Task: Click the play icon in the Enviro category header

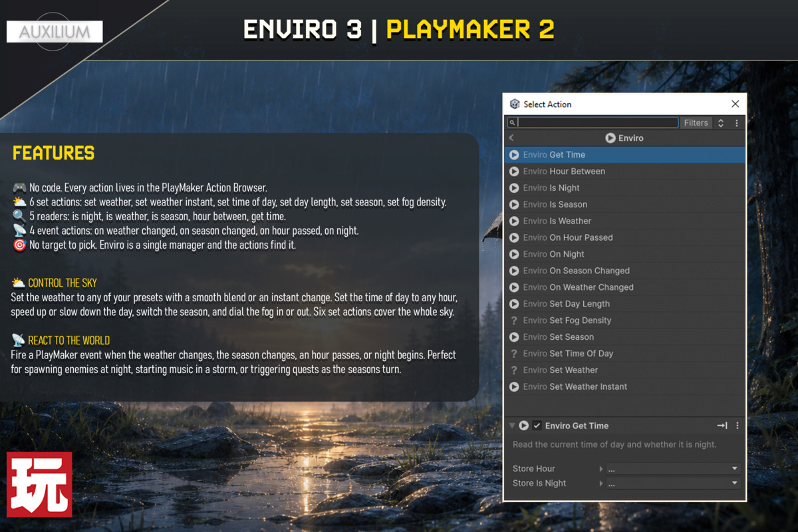Action: (610, 138)
